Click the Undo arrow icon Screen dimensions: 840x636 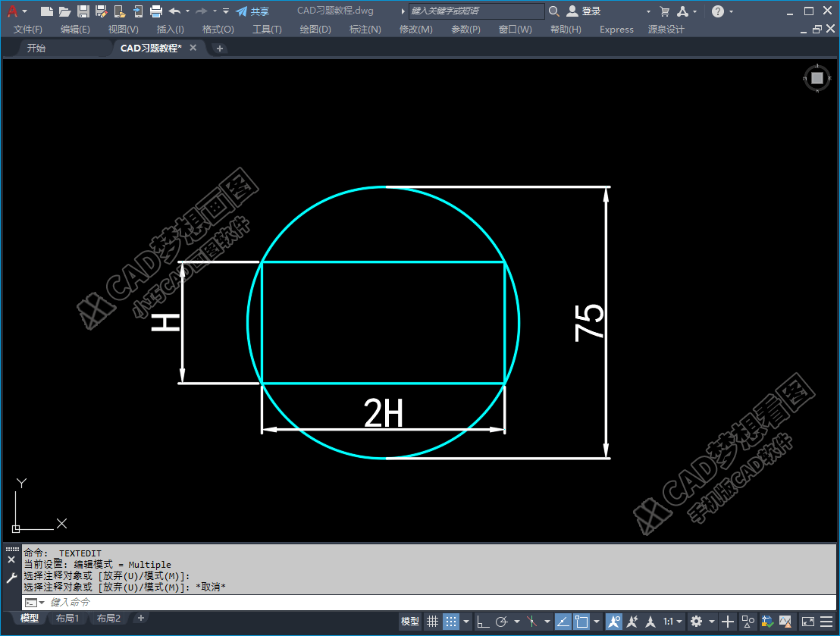click(174, 11)
